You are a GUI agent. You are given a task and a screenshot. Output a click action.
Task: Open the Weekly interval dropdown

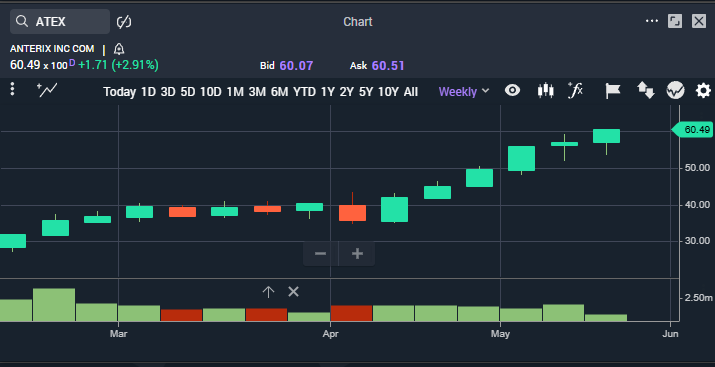pos(464,92)
